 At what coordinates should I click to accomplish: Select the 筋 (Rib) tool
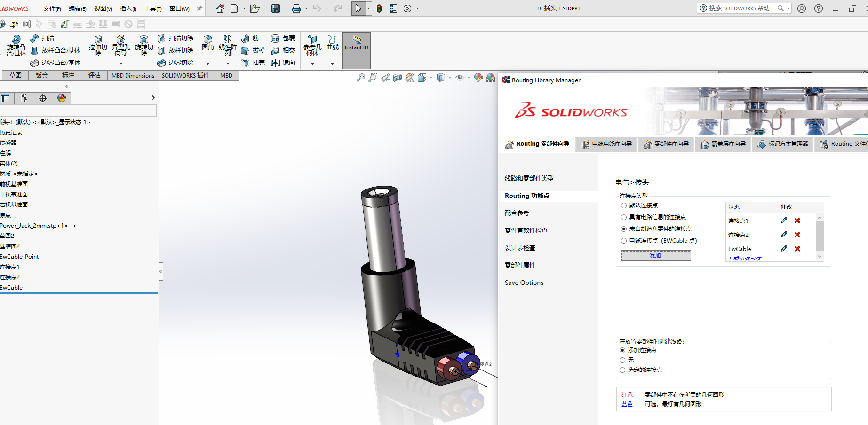click(x=252, y=38)
